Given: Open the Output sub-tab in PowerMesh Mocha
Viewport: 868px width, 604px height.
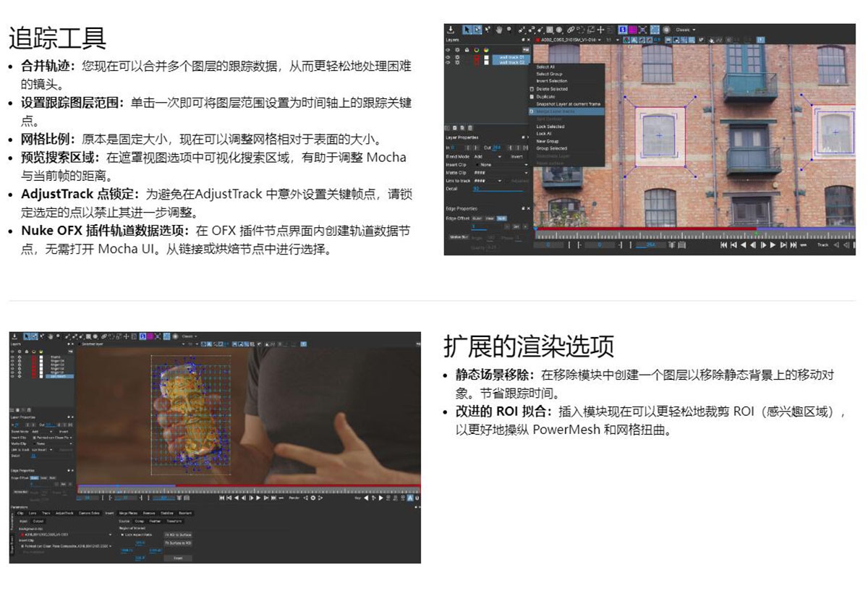Looking at the screenshot, I should click(x=38, y=522).
